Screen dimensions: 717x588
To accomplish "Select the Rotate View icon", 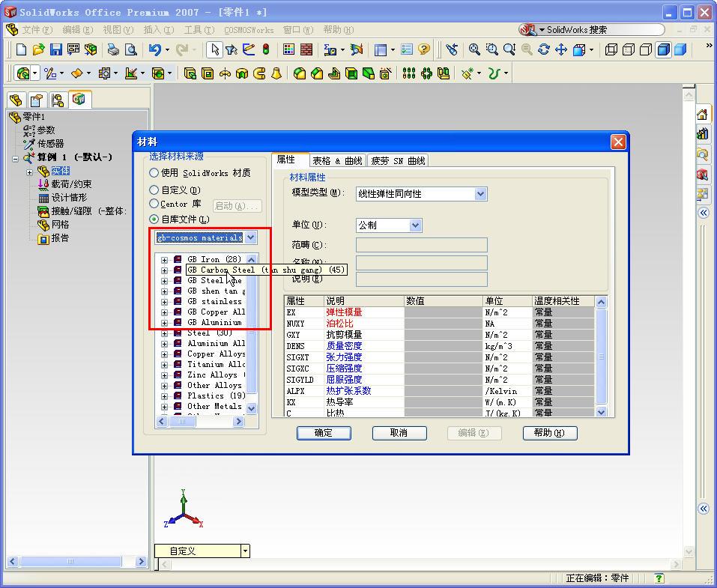I will click(544, 49).
